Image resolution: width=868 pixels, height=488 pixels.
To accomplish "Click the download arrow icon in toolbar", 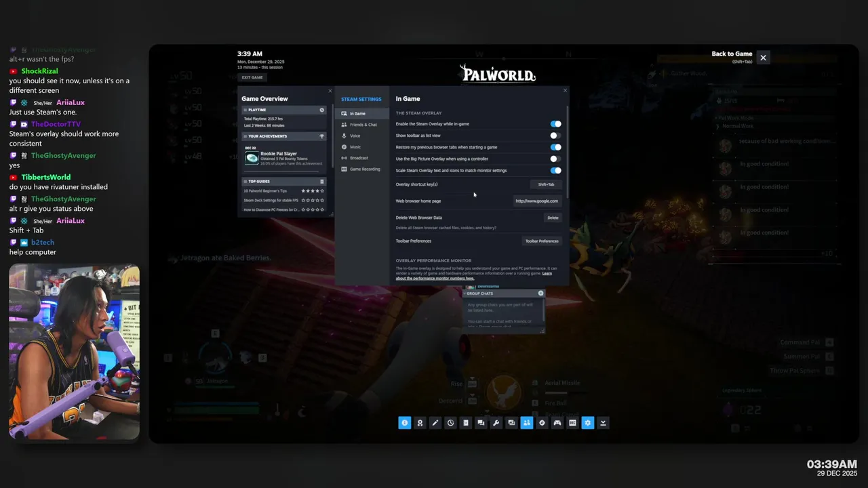I will coord(603,423).
